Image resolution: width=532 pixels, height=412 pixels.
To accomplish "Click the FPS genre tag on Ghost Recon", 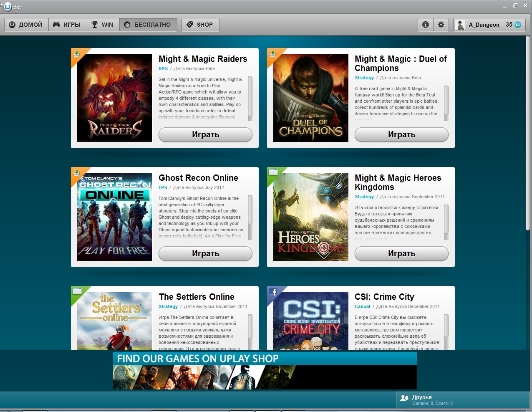I will pos(163,187).
